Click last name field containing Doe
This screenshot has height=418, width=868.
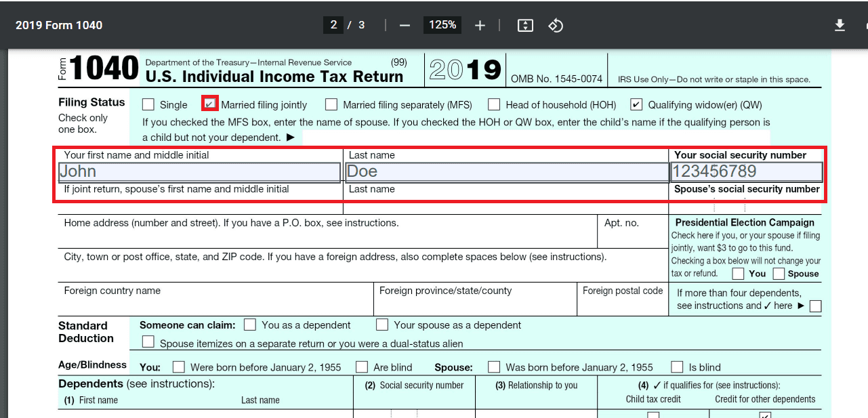point(507,172)
